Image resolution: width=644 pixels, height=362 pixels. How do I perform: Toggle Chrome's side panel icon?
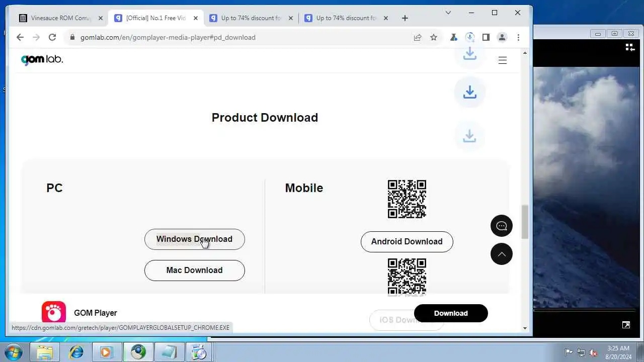[x=486, y=37]
